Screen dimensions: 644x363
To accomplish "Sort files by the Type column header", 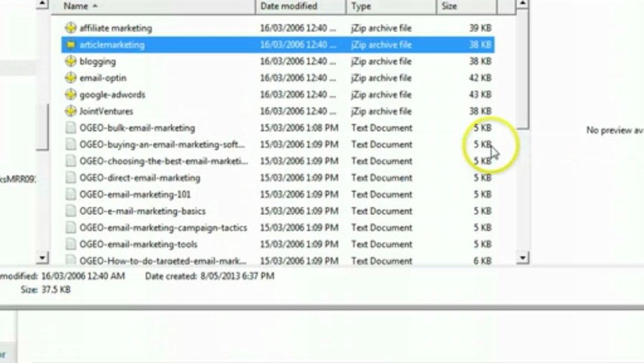I will (x=391, y=7).
